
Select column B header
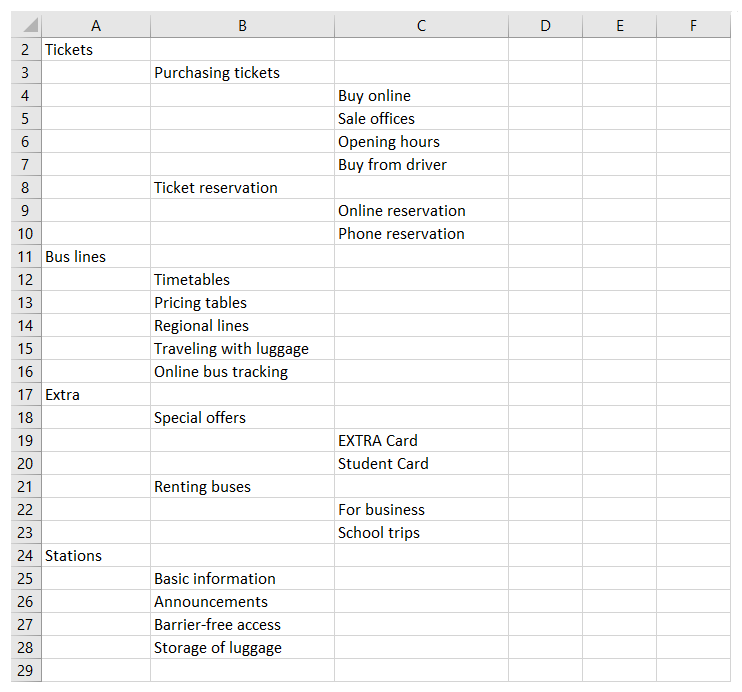click(242, 25)
